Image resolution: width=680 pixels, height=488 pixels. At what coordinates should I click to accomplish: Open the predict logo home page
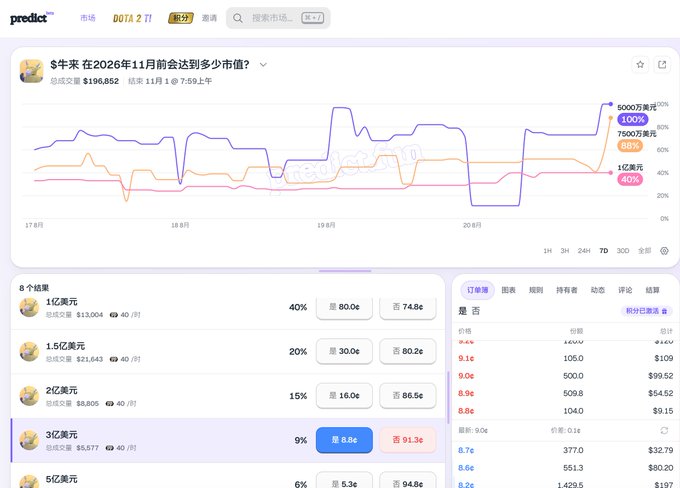pyautogui.click(x=31, y=17)
